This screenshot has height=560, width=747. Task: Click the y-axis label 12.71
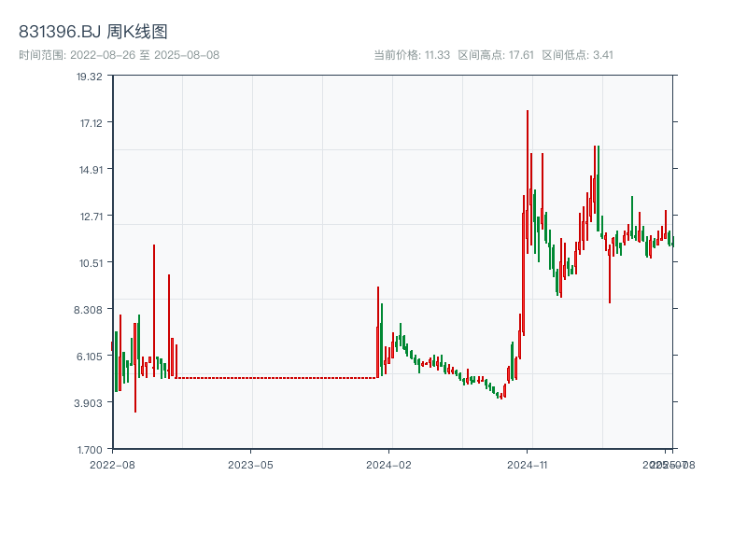tap(91, 217)
